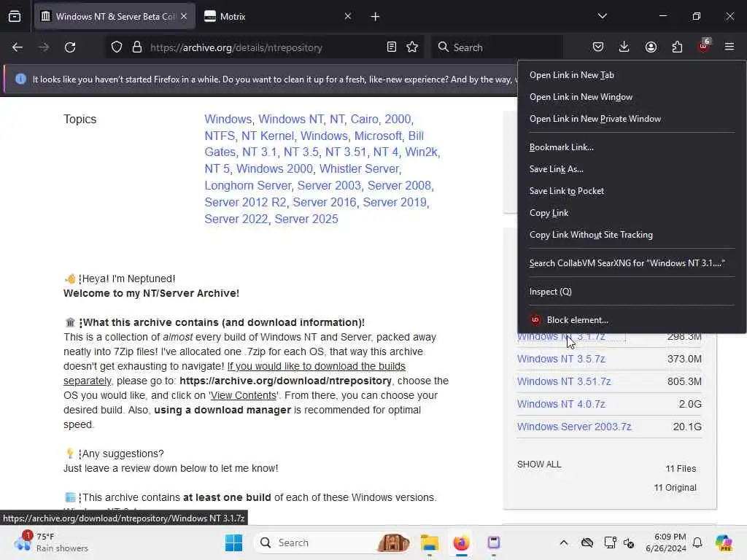Open the NT Kernel topic link
Image resolution: width=747 pixels, height=560 pixels.
coord(267,136)
